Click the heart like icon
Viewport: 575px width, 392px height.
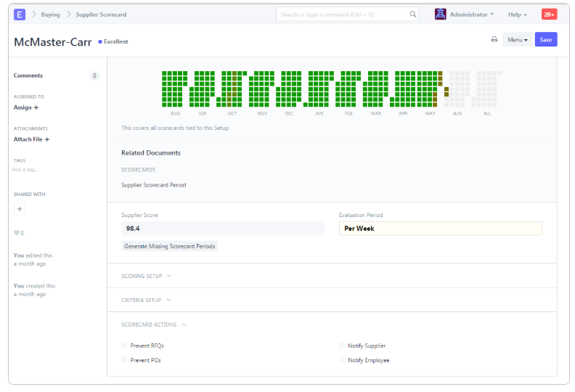[17, 233]
